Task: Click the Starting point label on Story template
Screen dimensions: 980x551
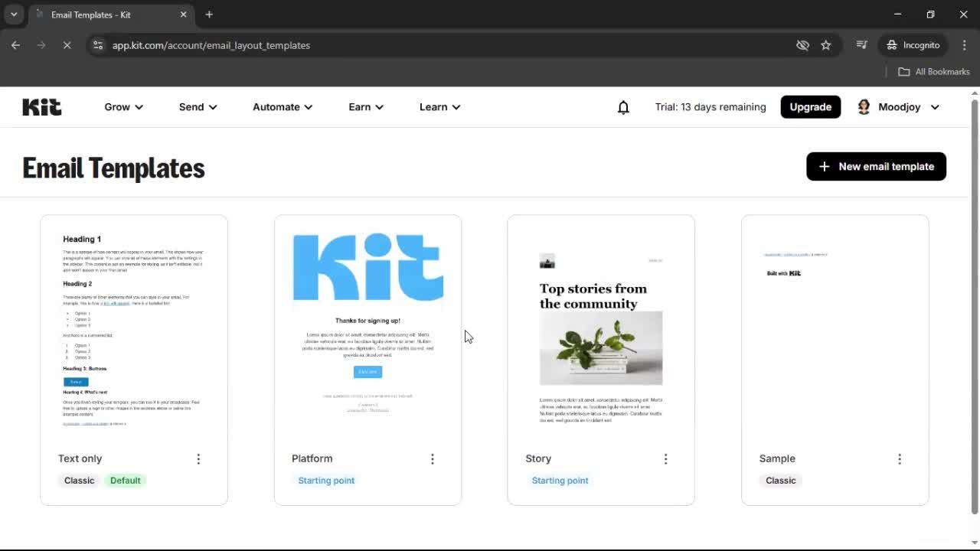Action: [x=560, y=480]
